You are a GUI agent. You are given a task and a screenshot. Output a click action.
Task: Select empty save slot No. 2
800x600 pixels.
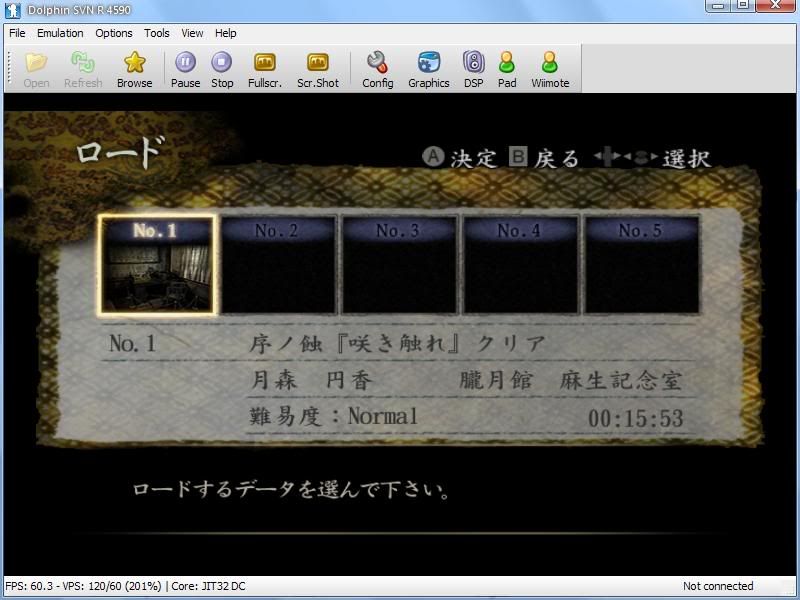279,264
